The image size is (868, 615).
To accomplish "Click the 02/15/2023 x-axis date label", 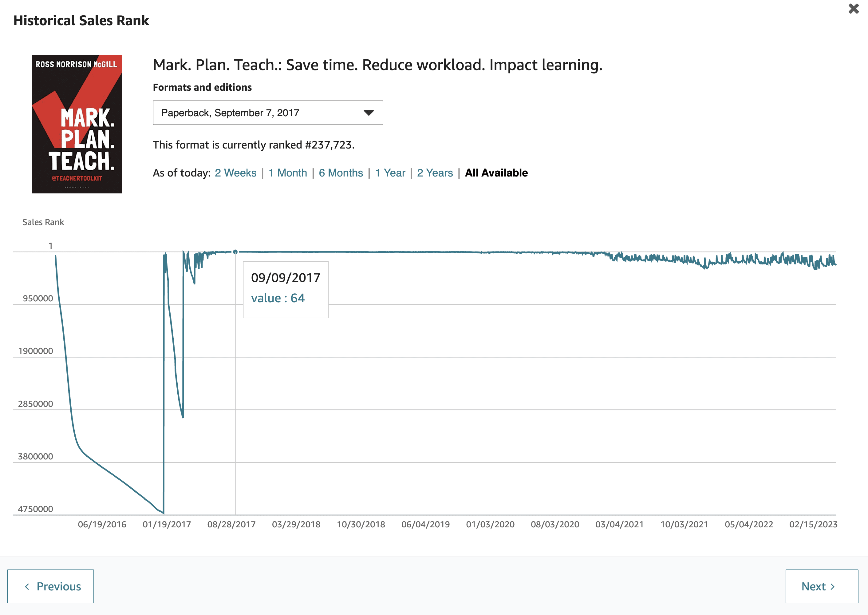I will (x=813, y=525).
